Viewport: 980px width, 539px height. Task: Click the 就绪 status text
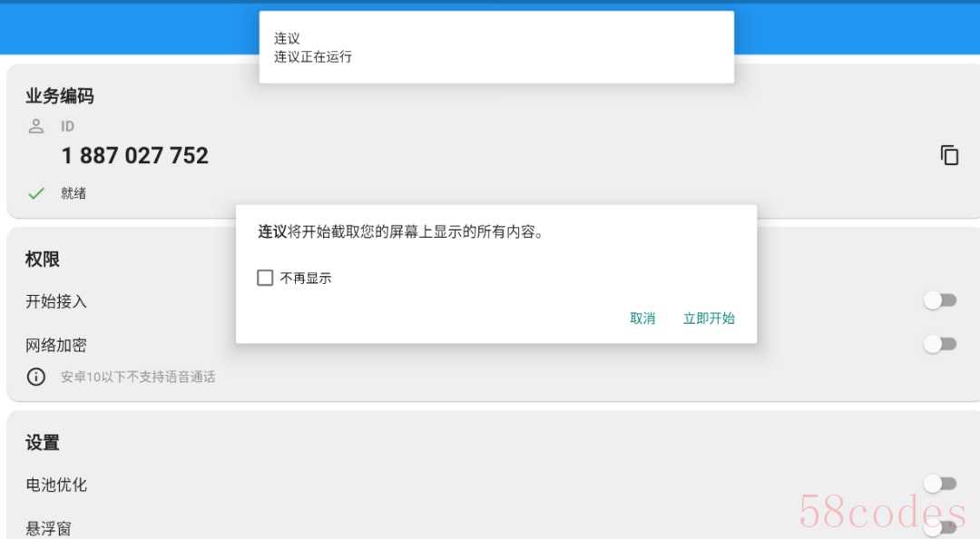click(73, 193)
